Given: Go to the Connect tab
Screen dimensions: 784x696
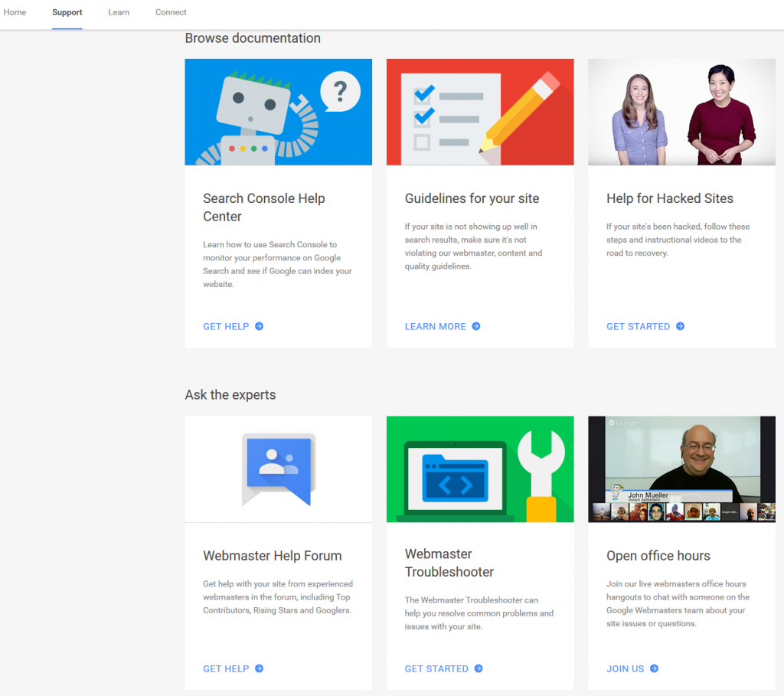Looking at the screenshot, I should pos(171,12).
